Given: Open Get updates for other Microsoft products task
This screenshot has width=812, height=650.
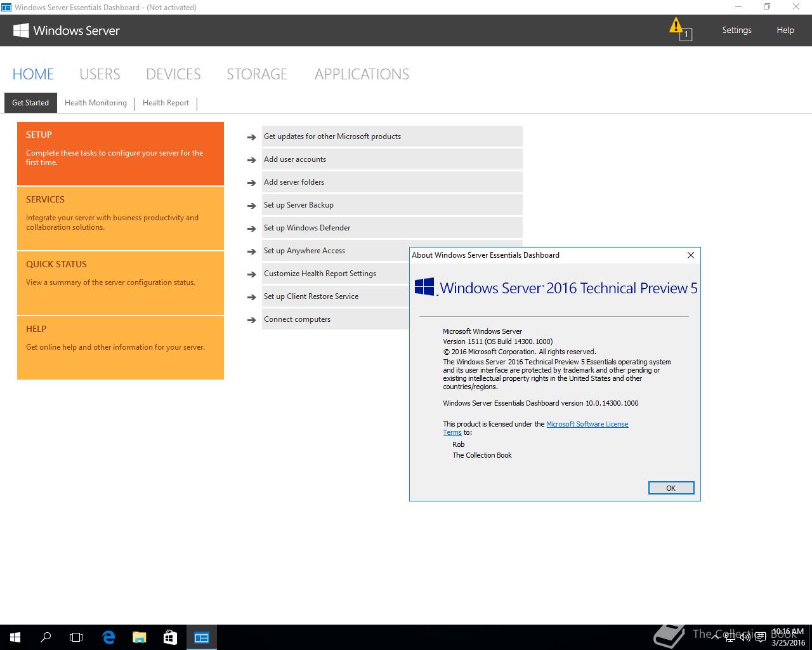Looking at the screenshot, I should point(392,136).
